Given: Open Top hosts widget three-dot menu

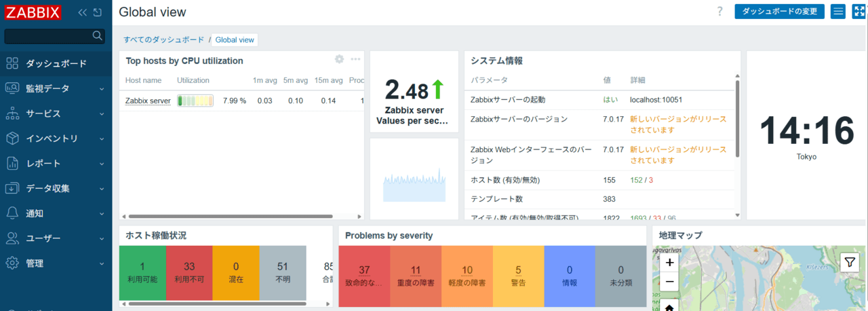Looking at the screenshot, I should pyautogui.click(x=355, y=60).
